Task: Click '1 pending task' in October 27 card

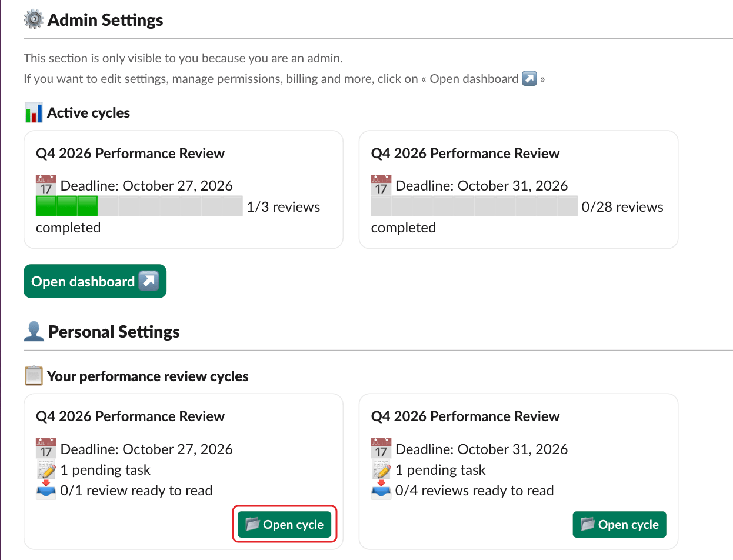Action: click(x=105, y=470)
